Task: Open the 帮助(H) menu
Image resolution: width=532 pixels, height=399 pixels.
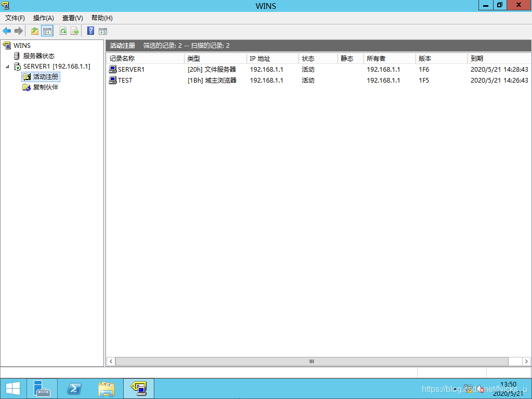Action: 102,18
